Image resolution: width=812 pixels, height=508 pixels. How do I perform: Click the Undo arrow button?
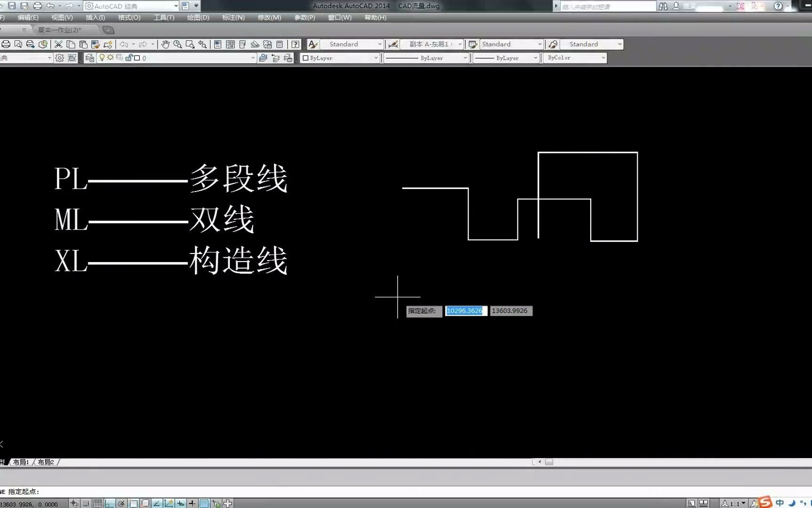(x=125, y=44)
